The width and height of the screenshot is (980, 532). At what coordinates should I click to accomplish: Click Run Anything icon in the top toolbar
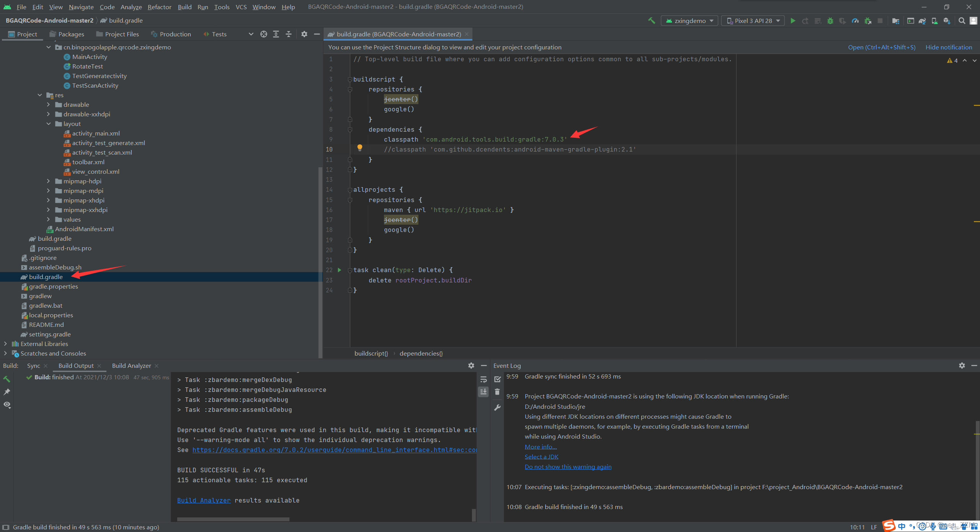[x=910, y=21]
